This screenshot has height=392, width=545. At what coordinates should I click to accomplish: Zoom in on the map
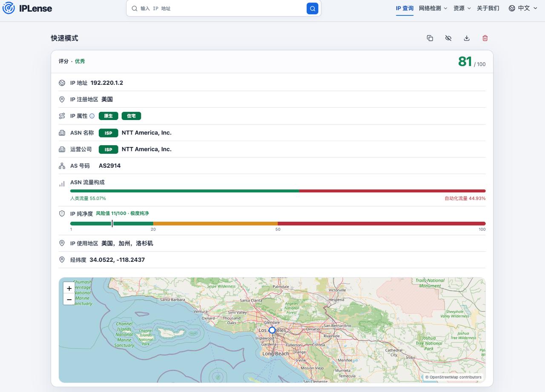coord(69,288)
